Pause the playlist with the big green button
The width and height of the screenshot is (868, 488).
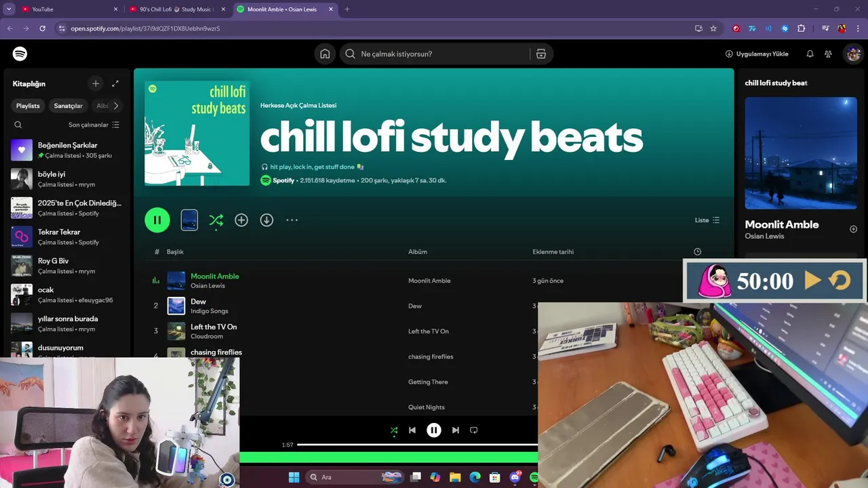pyautogui.click(x=157, y=220)
